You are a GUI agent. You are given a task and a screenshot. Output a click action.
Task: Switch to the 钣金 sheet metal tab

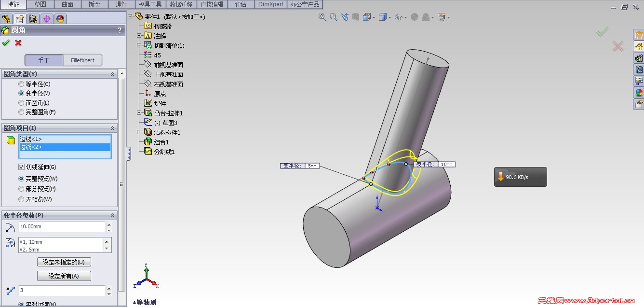tap(94, 4)
